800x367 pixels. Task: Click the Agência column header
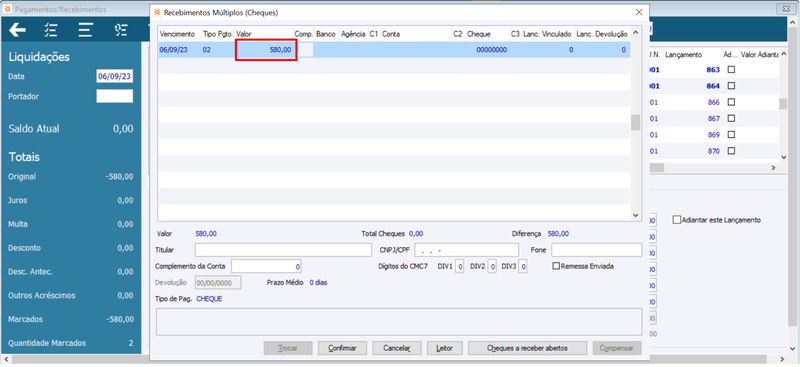coord(353,34)
